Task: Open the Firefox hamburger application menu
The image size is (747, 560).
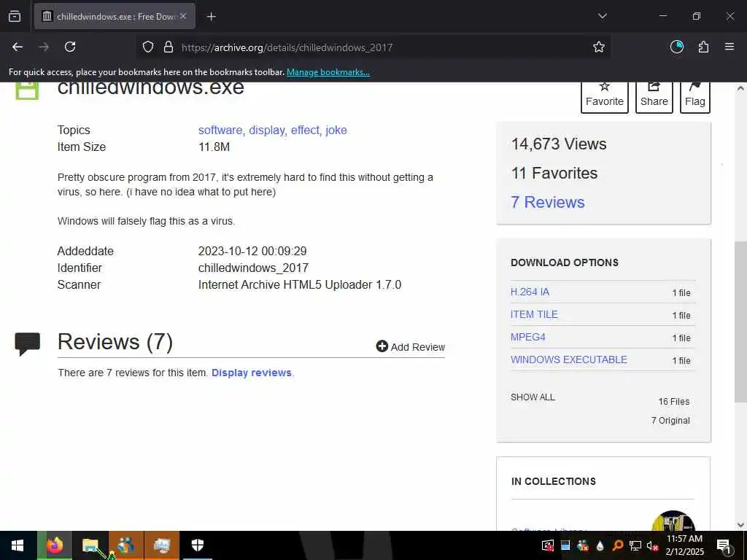Action: click(x=729, y=47)
